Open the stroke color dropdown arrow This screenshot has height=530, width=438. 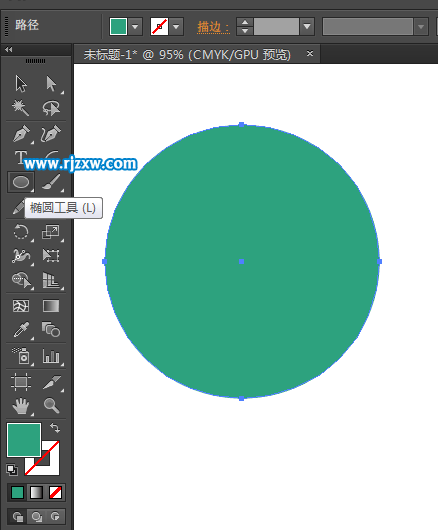click(x=176, y=26)
